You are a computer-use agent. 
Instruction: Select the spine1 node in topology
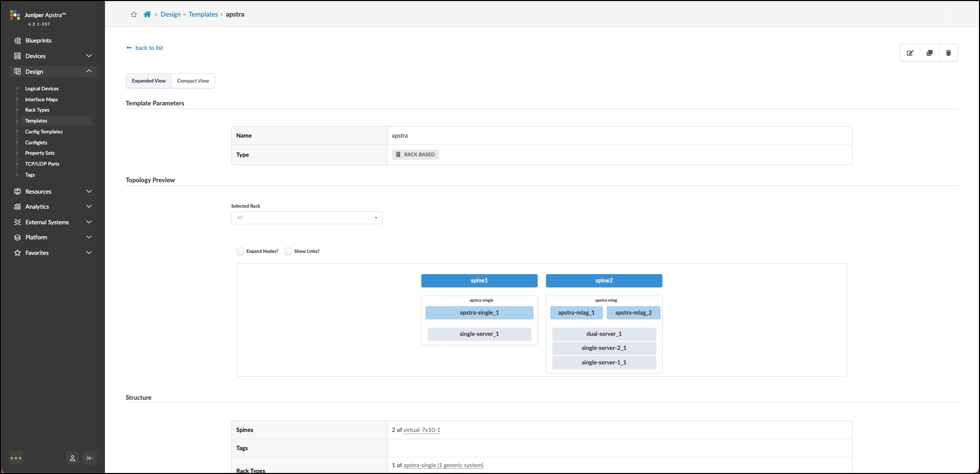coord(479,281)
